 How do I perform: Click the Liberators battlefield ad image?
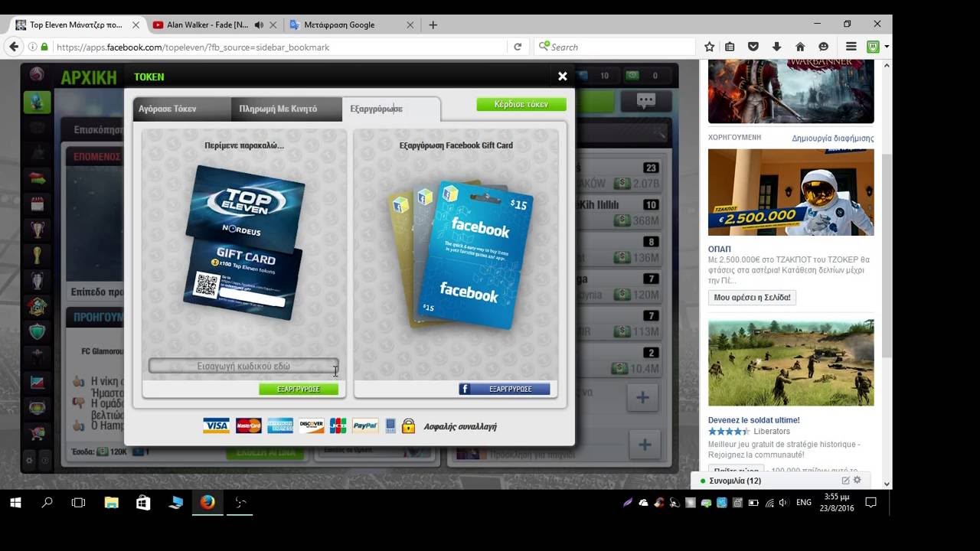791,363
